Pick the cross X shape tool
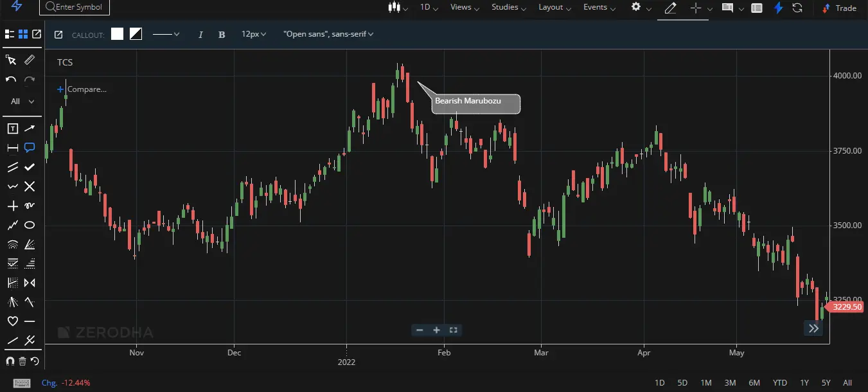This screenshot has height=392, width=868. [30, 186]
